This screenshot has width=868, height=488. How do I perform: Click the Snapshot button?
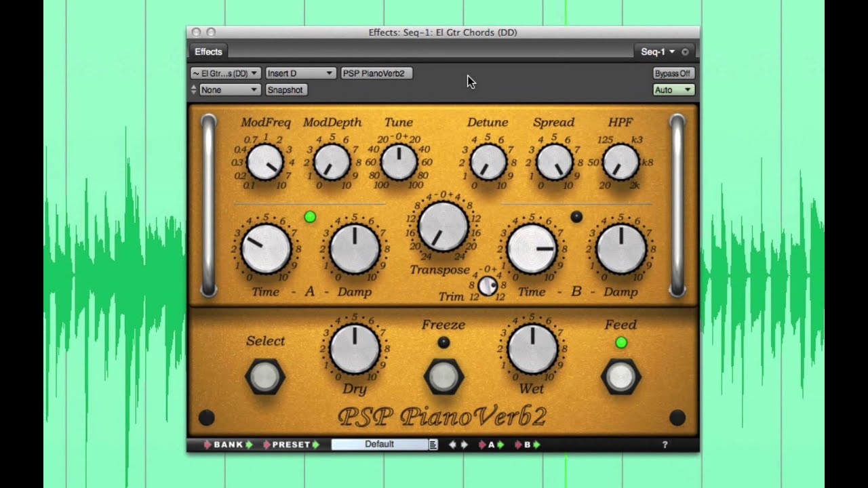pyautogui.click(x=285, y=89)
